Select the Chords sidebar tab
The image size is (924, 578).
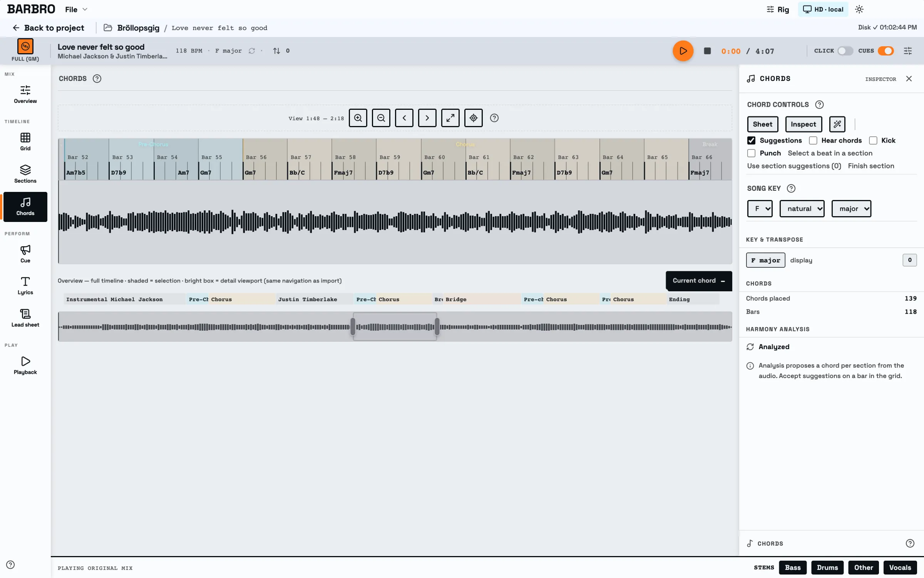coord(25,207)
